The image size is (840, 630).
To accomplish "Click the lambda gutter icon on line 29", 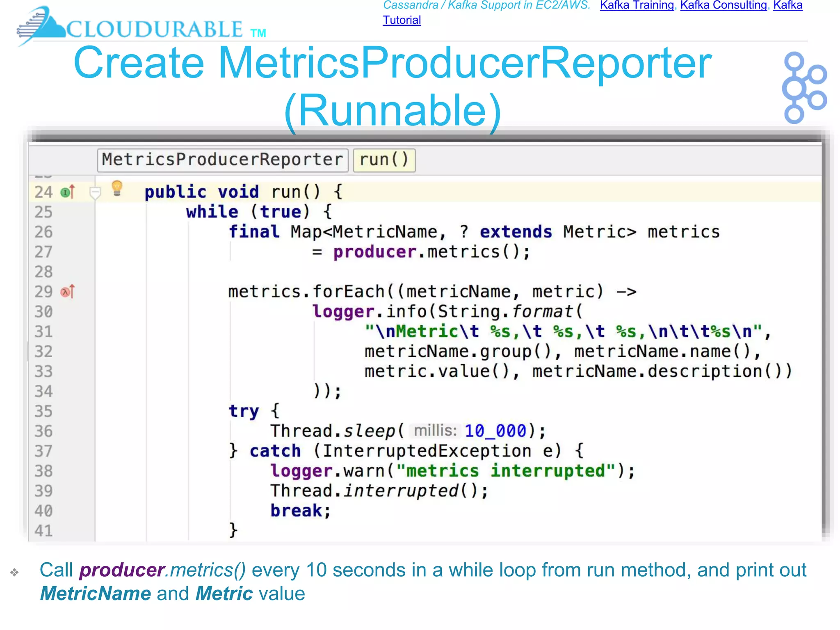I will pos(68,292).
